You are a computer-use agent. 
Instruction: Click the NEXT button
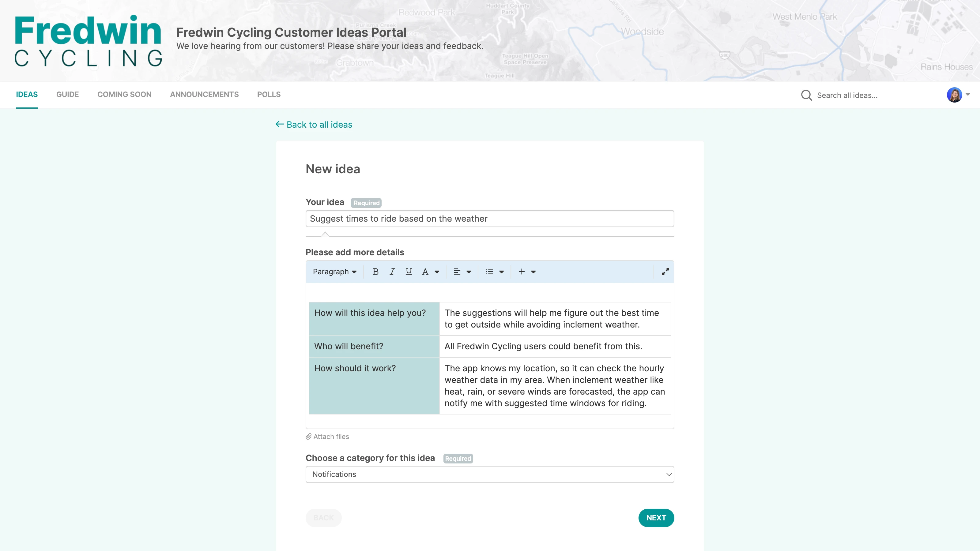click(x=656, y=518)
